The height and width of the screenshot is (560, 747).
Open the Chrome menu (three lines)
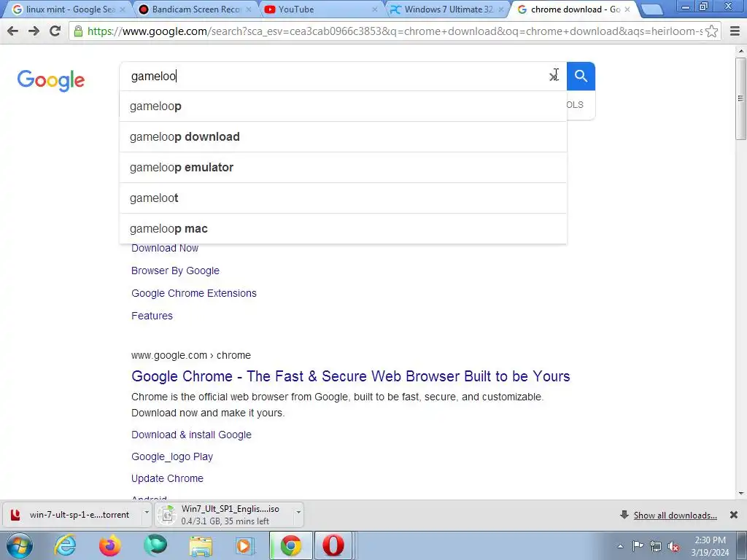tap(735, 31)
